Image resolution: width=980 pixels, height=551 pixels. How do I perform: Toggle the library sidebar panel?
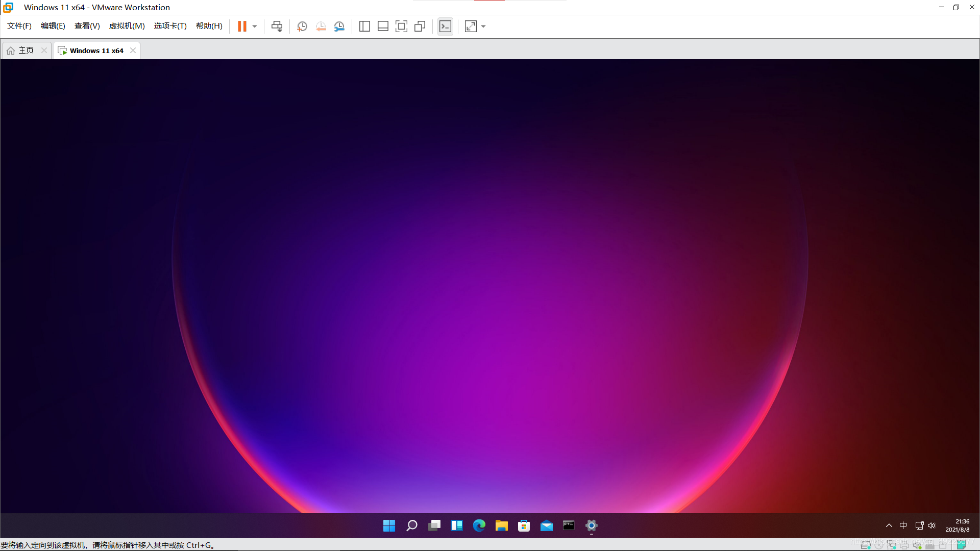[x=364, y=26]
